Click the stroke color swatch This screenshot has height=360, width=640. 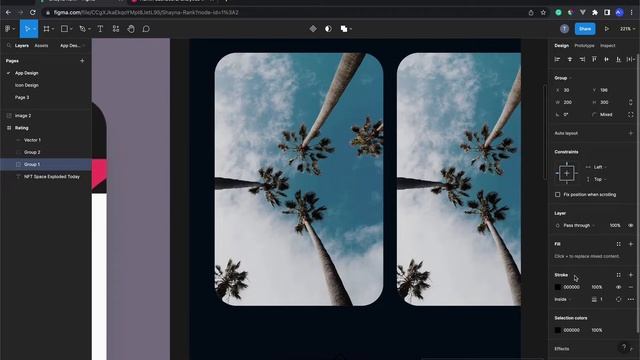[558, 287]
